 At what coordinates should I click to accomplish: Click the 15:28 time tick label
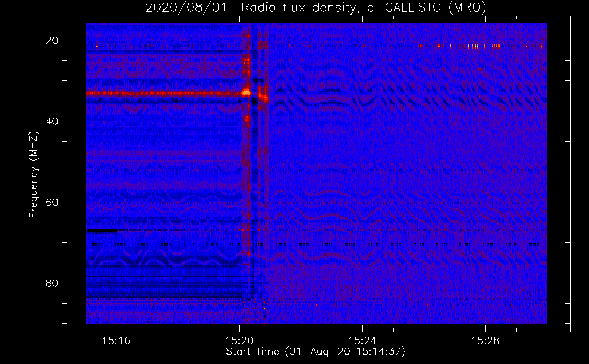pyautogui.click(x=485, y=341)
